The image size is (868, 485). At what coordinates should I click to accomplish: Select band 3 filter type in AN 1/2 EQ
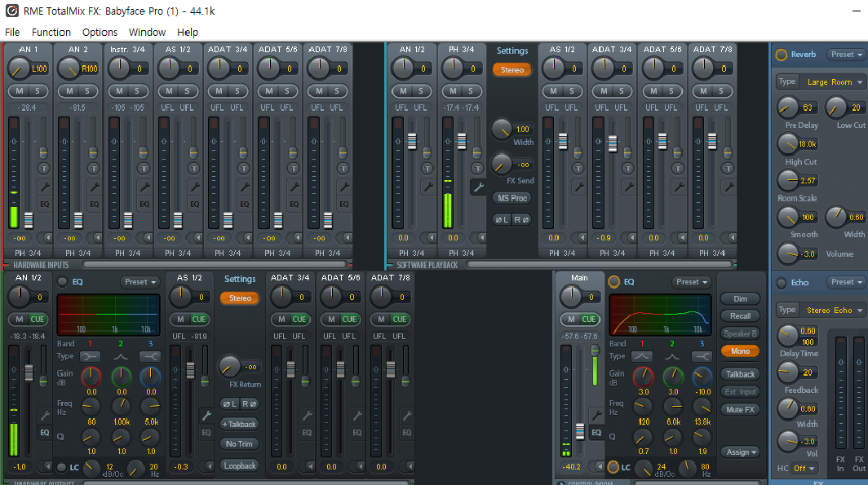tap(150, 357)
